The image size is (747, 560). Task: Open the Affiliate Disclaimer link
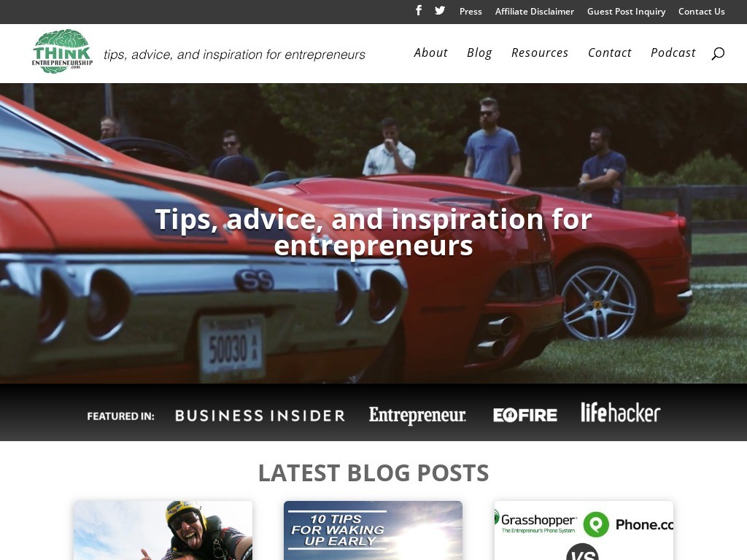pyautogui.click(x=535, y=12)
